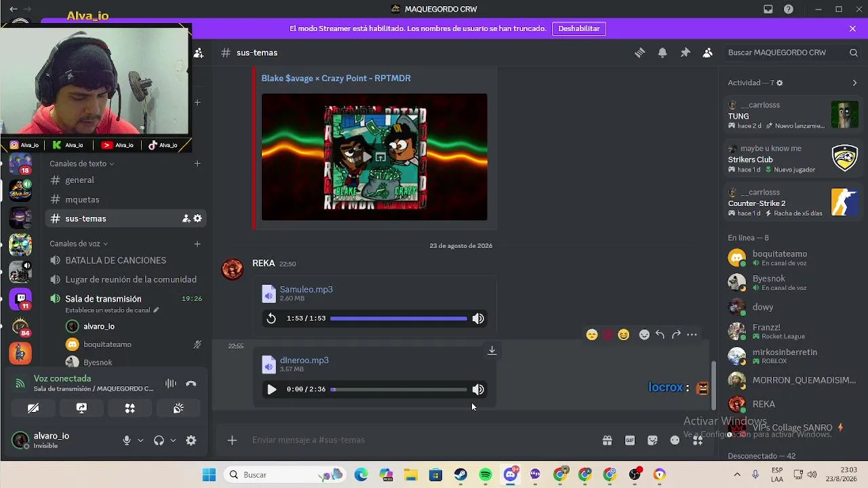Replay the Samuleo.mp3 audio
The image size is (868, 488).
point(271,319)
